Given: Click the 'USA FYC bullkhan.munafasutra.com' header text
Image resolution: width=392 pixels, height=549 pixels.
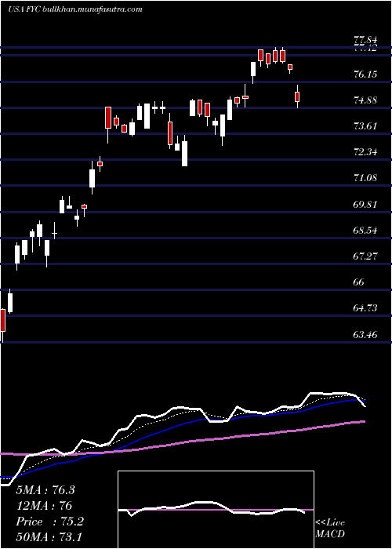Looking at the screenshot, I should coord(75,9).
